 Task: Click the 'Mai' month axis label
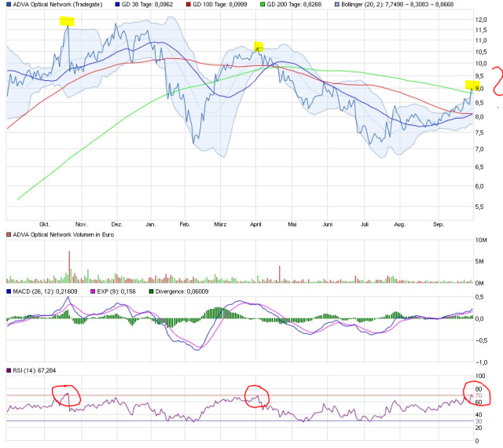coord(292,224)
